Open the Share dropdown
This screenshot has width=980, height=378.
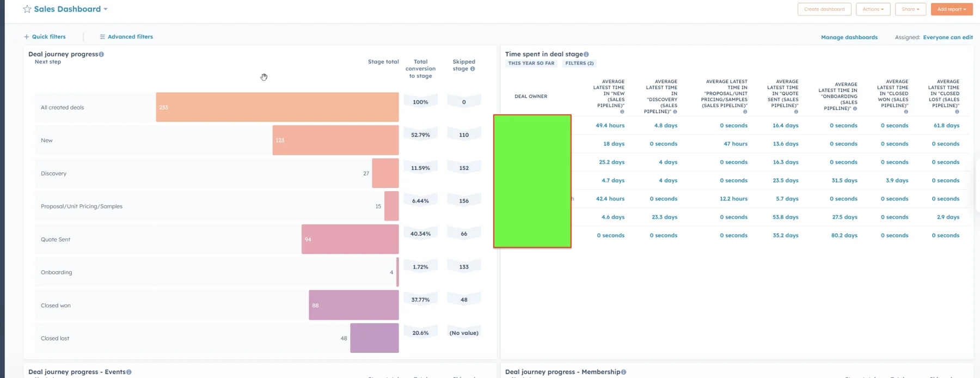[x=910, y=9]
